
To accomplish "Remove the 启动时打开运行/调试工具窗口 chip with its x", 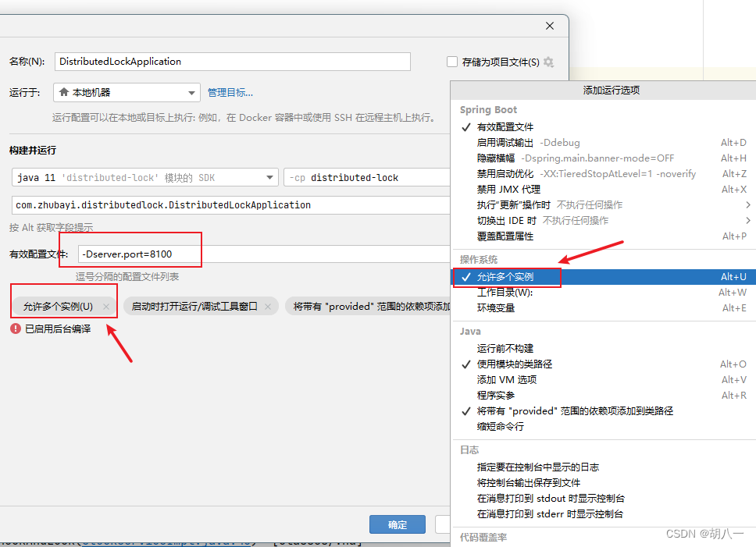I will tap(268, 307).
